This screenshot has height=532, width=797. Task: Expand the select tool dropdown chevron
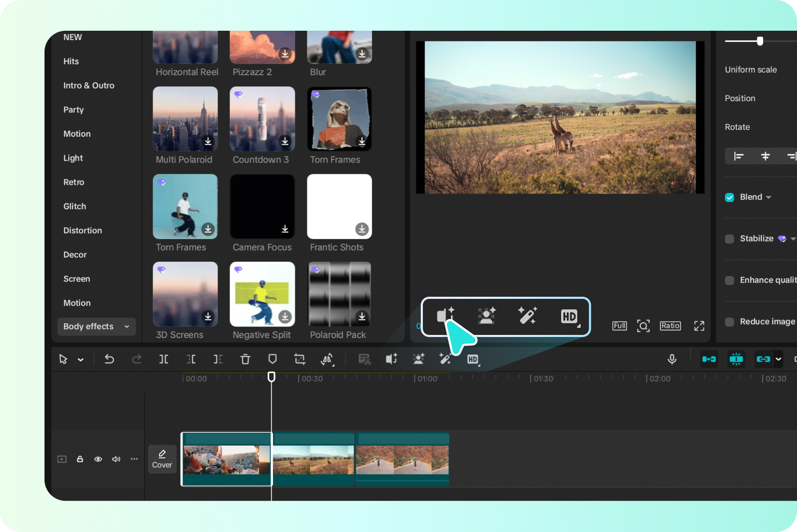point(81,359)
